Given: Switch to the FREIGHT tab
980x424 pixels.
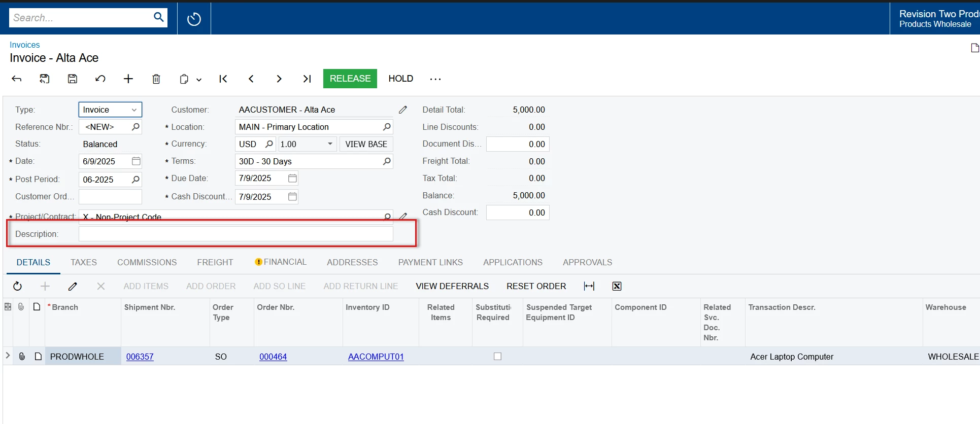Looking at the screenshot, I should tap(215, 262).
